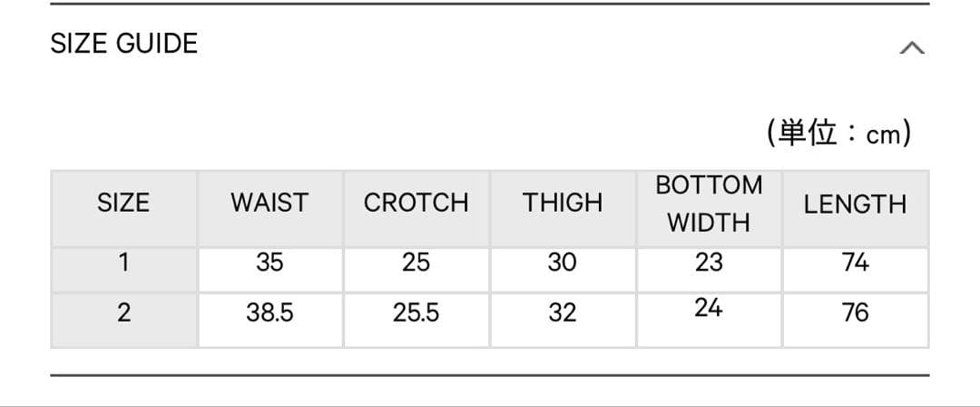Click the thigh value 30
Viewport: 980px width, 407px height.
563,263
